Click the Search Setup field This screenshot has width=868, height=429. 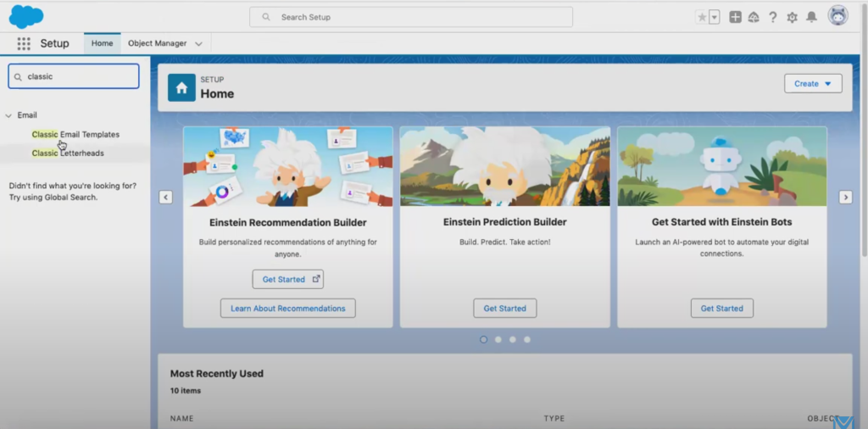pyautogui.click(x=411, y=17)
